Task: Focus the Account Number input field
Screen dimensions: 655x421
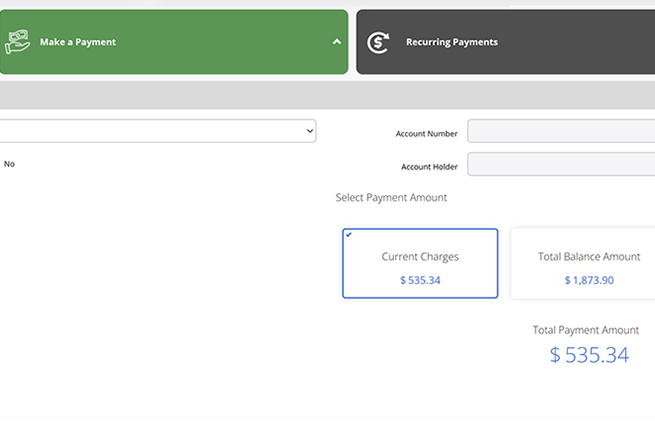Action: pos(560,132)
